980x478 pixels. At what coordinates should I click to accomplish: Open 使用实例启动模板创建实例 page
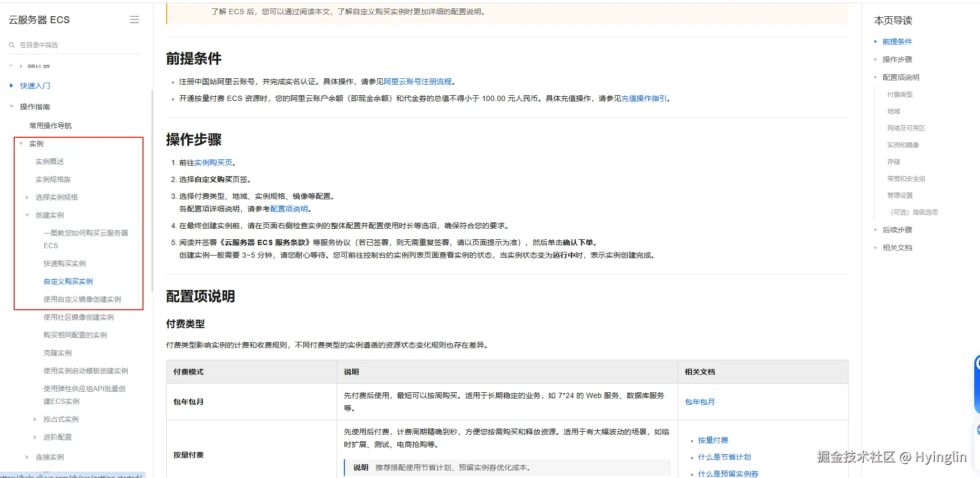coord(86,371)
